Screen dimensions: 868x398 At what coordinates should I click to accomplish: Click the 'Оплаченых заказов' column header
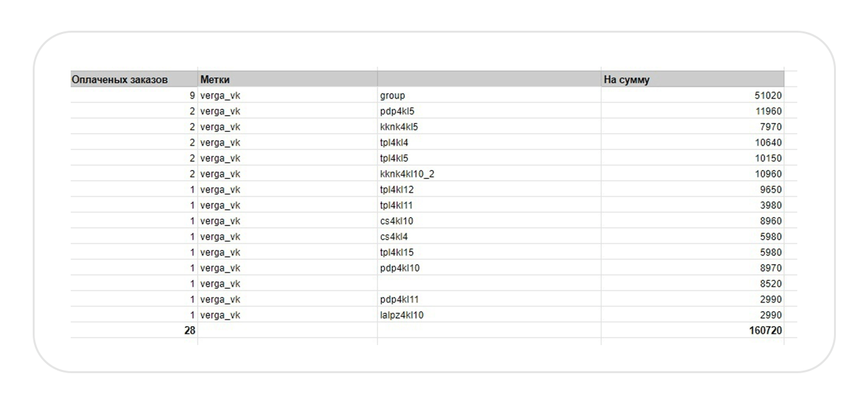119,80
